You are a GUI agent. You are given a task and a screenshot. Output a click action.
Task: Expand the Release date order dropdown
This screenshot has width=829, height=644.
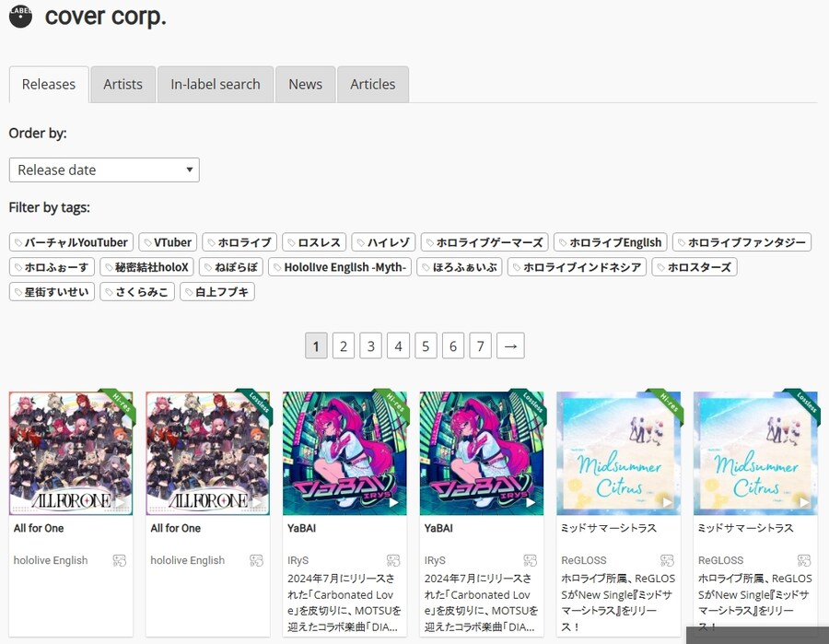(x=104, y=170)
